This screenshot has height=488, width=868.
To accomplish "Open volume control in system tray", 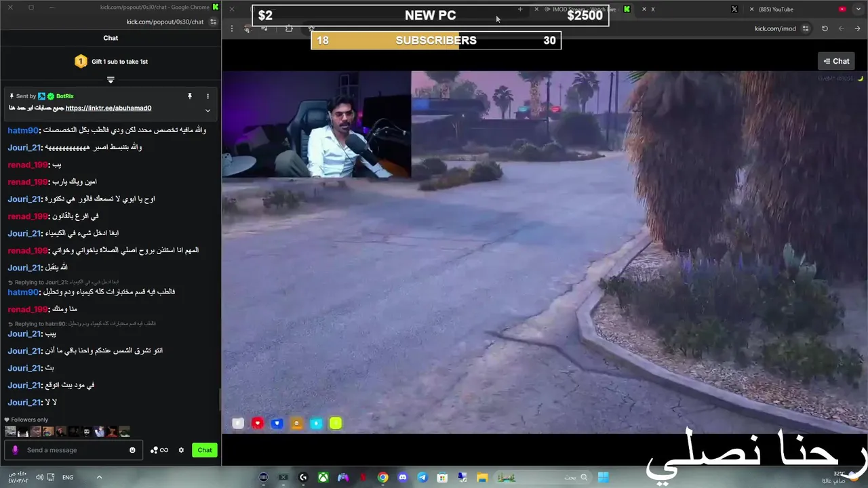I will 39,477.
